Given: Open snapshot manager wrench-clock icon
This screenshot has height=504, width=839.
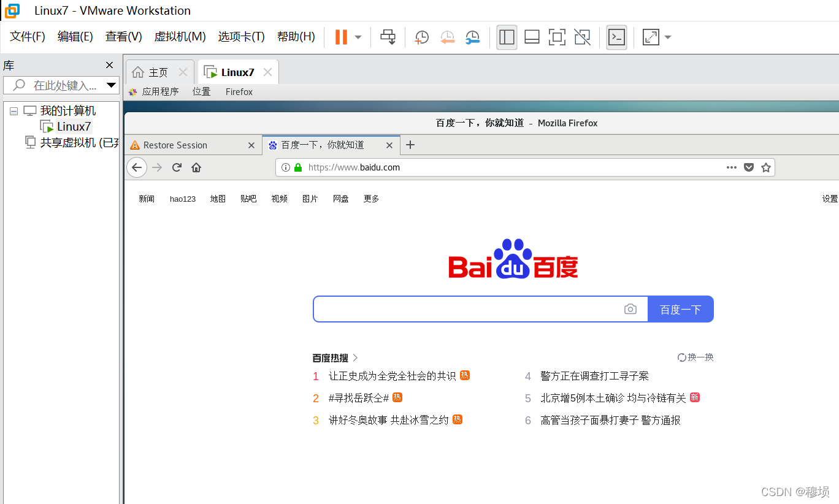Looking at the screenshot, I should [x=472, y=37].
